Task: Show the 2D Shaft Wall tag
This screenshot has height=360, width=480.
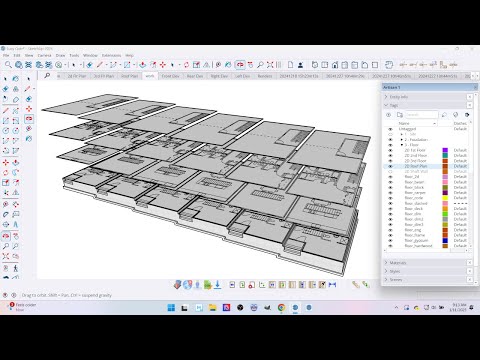Action: click(x=390, y=171)
